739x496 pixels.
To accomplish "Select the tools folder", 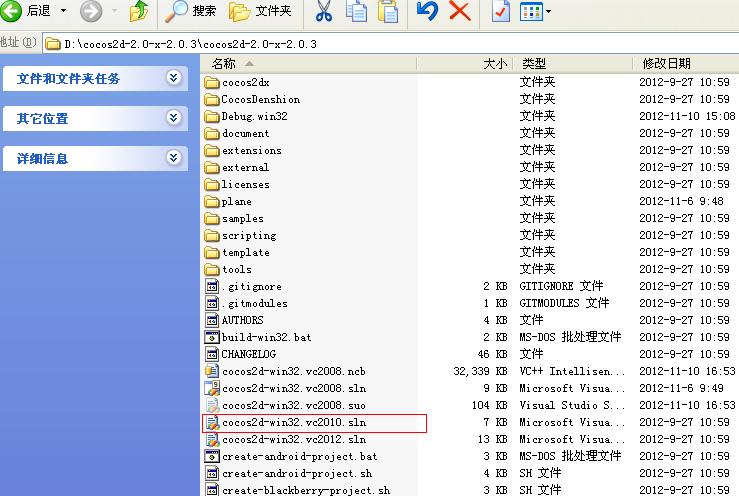I will pos(228,269).
